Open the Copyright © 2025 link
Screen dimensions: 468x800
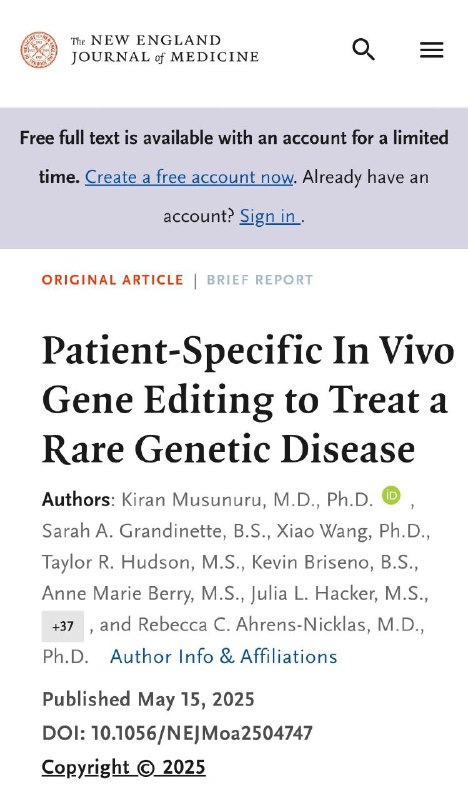(x=124, y=767)
